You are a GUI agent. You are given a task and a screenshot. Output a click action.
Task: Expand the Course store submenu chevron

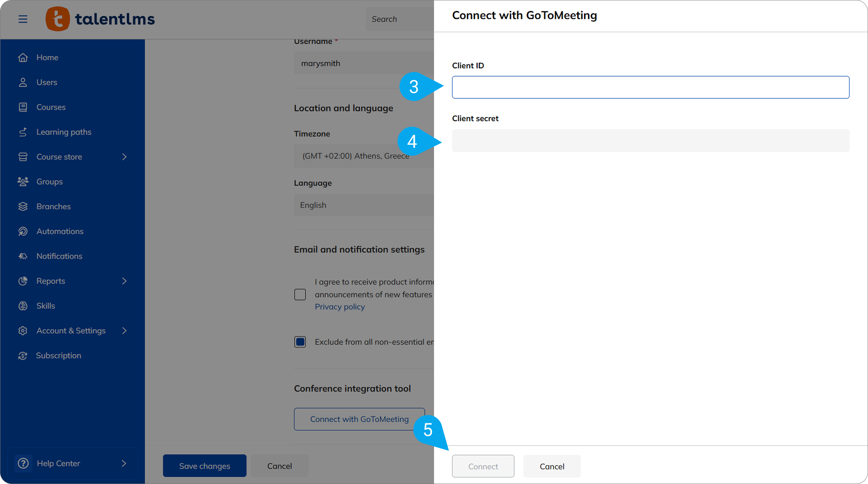pyautogui.click(x=124, y=157)
